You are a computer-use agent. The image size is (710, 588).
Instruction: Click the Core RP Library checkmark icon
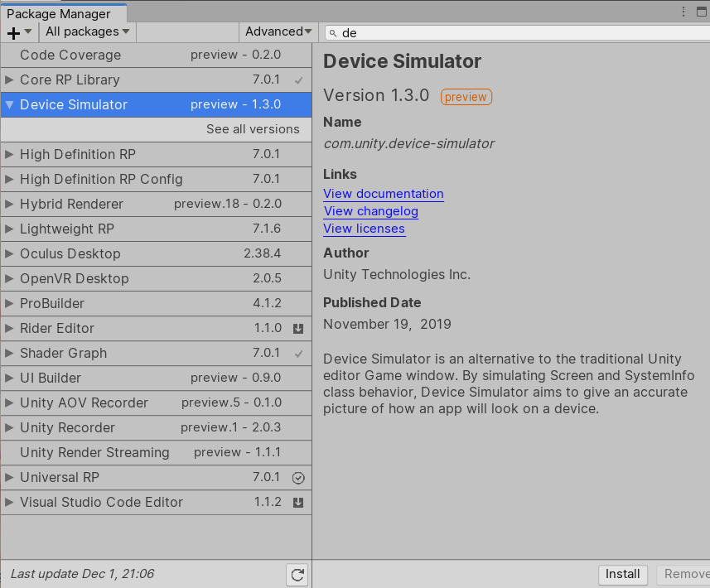298,80
